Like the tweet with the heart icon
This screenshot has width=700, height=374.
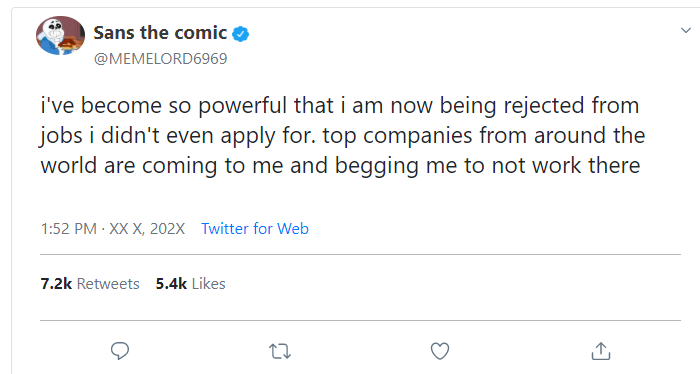[440, 351]
